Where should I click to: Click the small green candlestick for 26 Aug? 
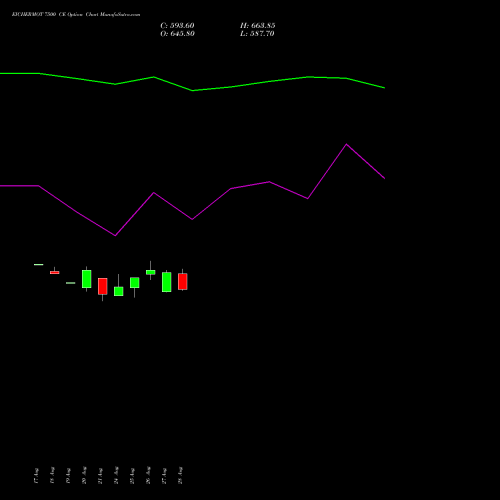pos(151,272)
